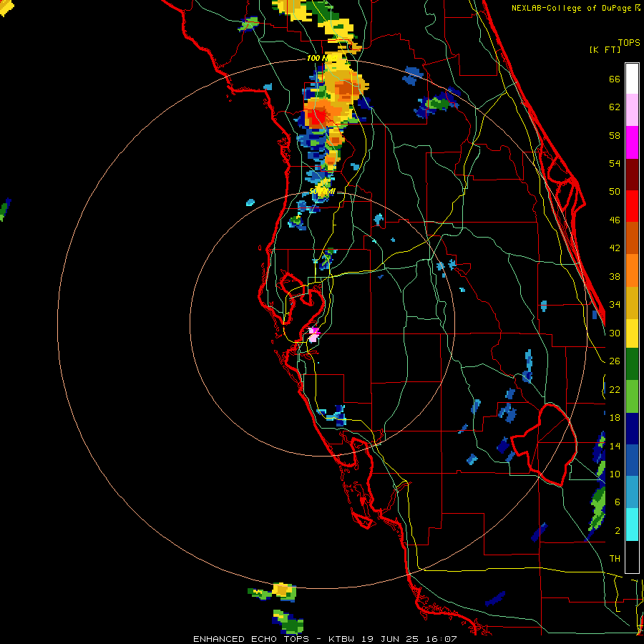Click the light green legend swatch
This screenshot has width=644, height=644.
point(632,396)
